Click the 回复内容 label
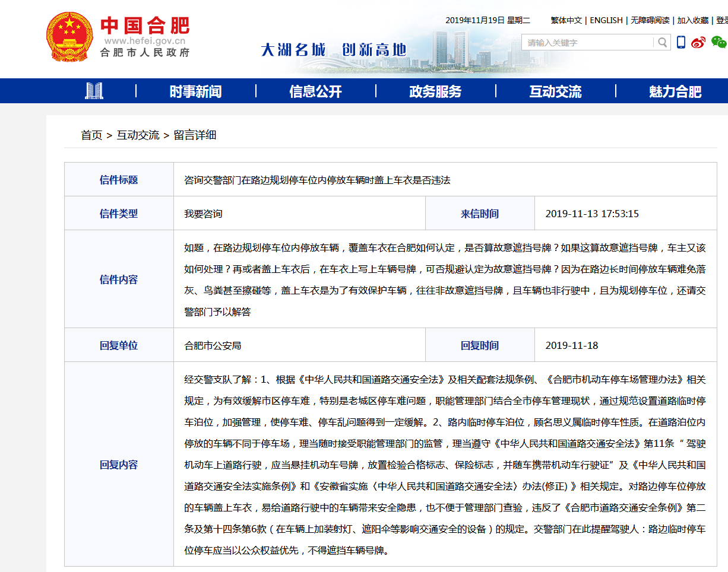The image size is (728, 572). pos(119,465)
